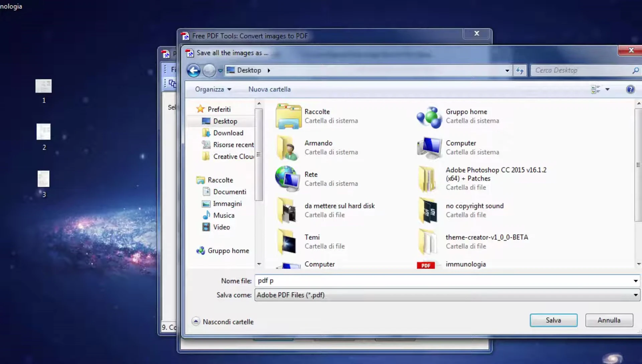
Task: Click the Nome file text field
Action: click(x=443, y=281)
